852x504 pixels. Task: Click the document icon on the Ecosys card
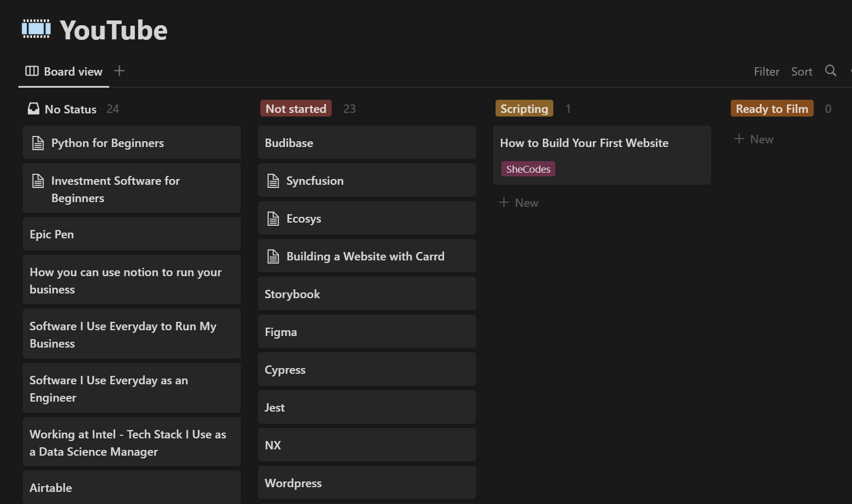click(273, 218)
